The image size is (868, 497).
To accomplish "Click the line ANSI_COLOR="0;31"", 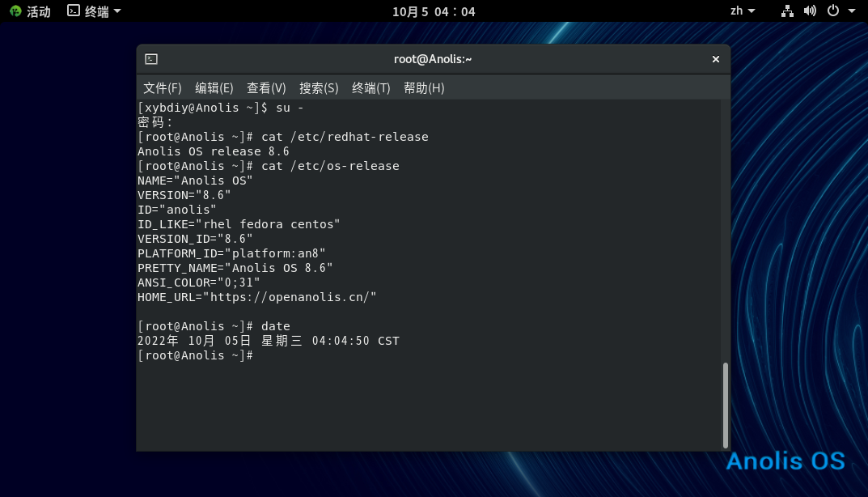I will click(x=199, y=282).
